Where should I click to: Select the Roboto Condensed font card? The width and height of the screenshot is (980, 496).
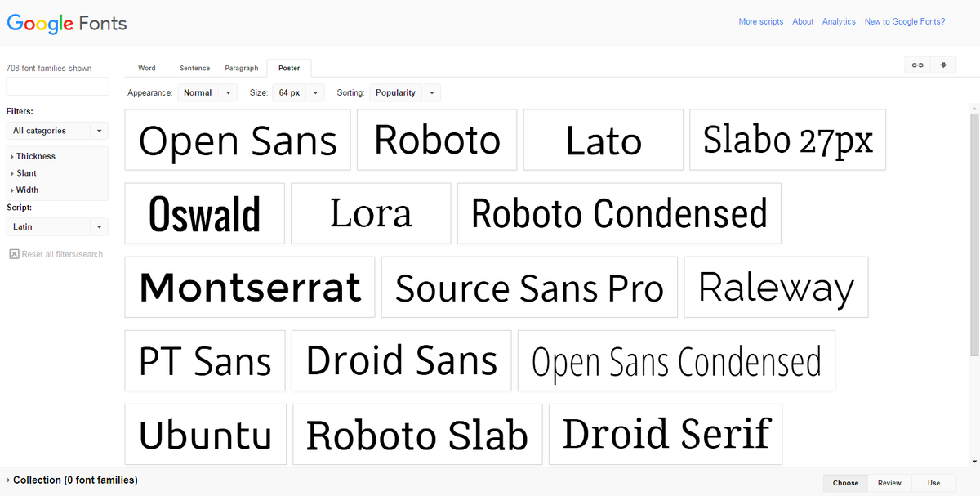click(619, 213)
